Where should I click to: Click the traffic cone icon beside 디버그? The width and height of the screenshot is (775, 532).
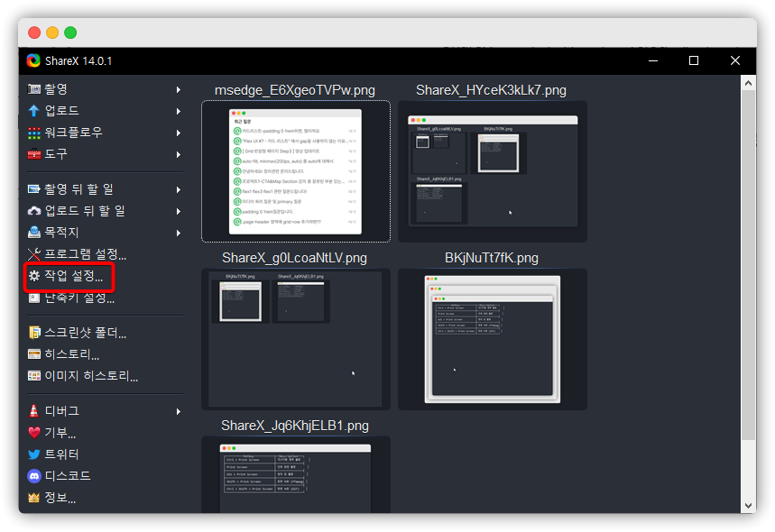pyautogui.click(x=33, y=411)
